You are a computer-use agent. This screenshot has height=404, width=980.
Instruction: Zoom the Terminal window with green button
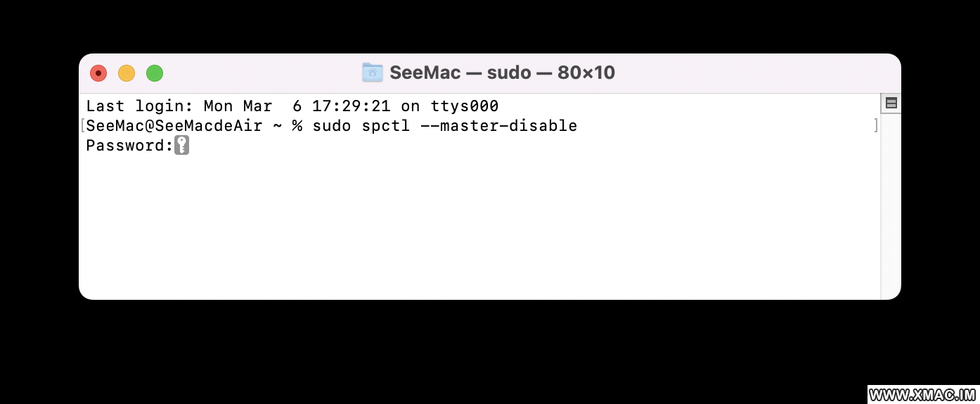[x=155, y=72]
